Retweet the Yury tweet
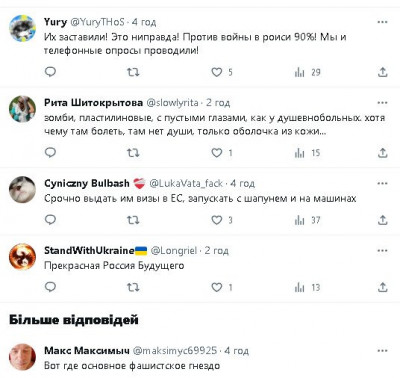This screenshot has height=378, width=400. point(133,72)
